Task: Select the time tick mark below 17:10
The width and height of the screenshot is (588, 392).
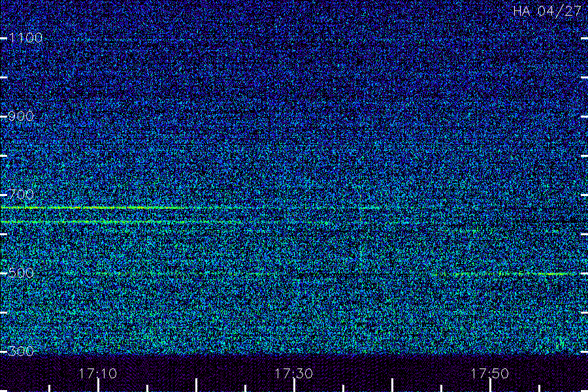Action: pyautogui.click(x=98, y=385)
